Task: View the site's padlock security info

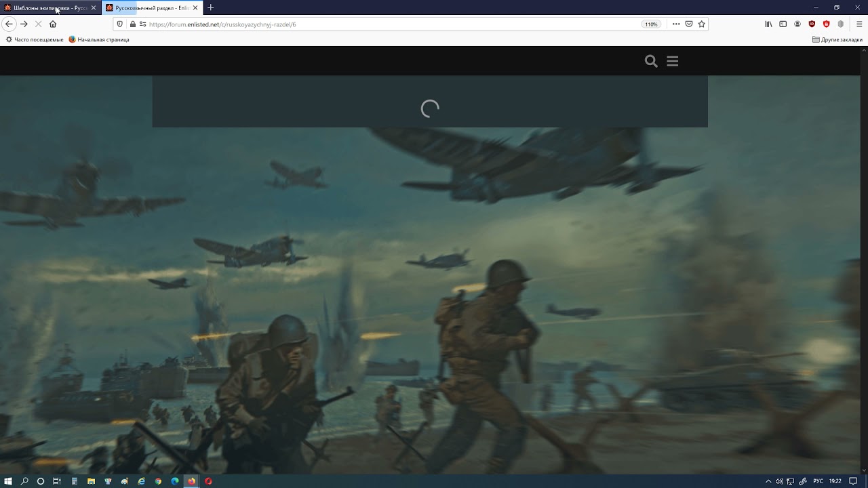Action: tap(132, 24)
